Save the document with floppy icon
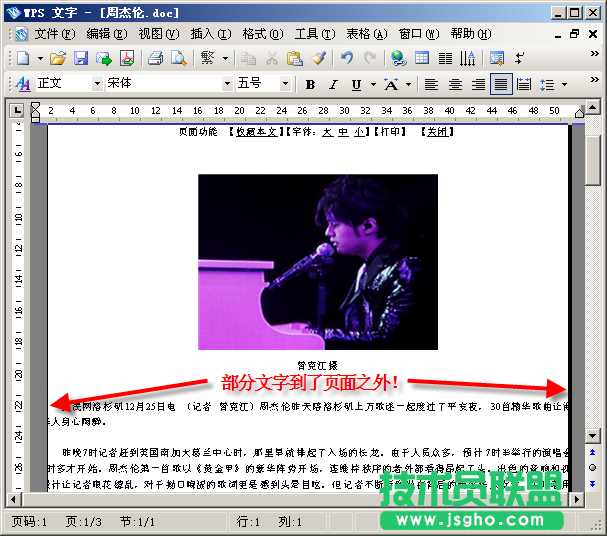 81,58
